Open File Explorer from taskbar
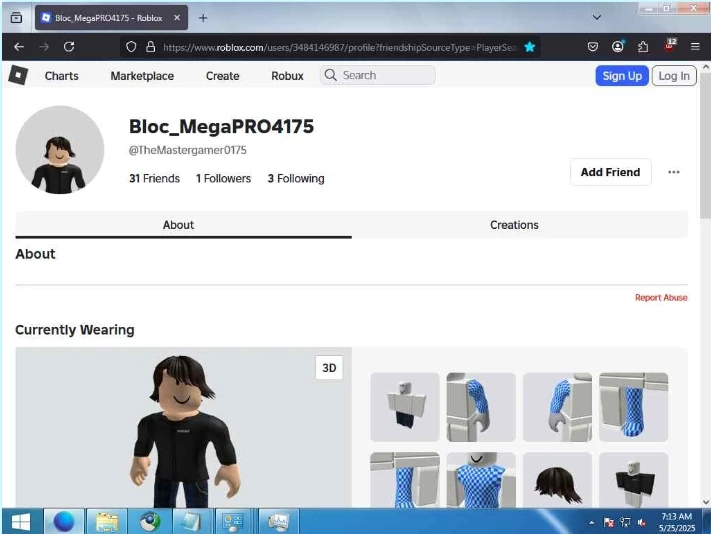711x534 pixels. click(x=107, y=521)
